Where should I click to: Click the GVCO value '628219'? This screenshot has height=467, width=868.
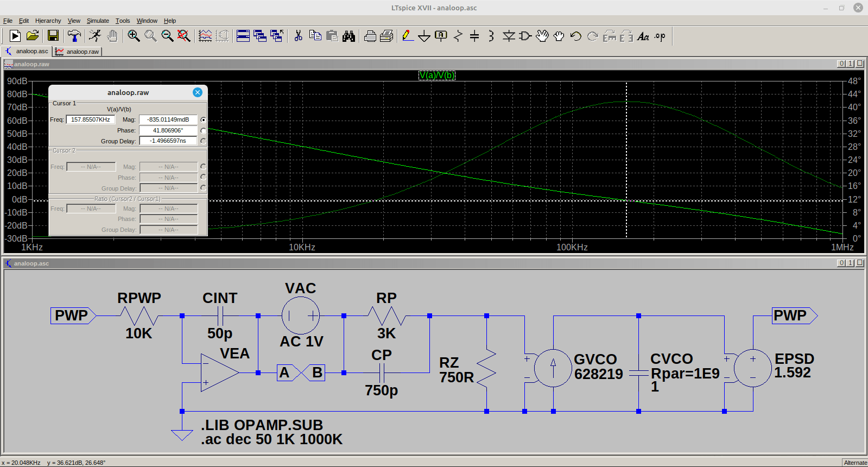click(599, 374)
